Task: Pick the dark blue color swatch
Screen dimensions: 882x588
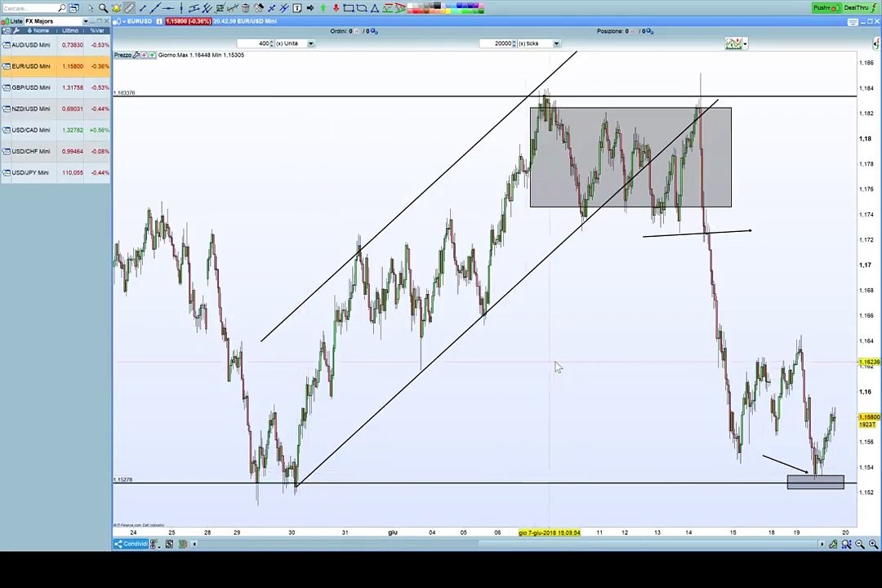Action: click(x=471, y=5)
